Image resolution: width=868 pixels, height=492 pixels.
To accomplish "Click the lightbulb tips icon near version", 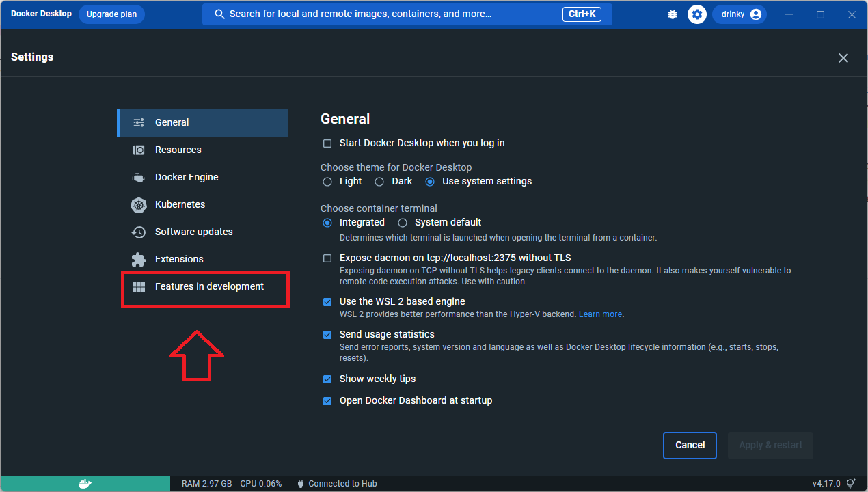I will pos(852,484).
